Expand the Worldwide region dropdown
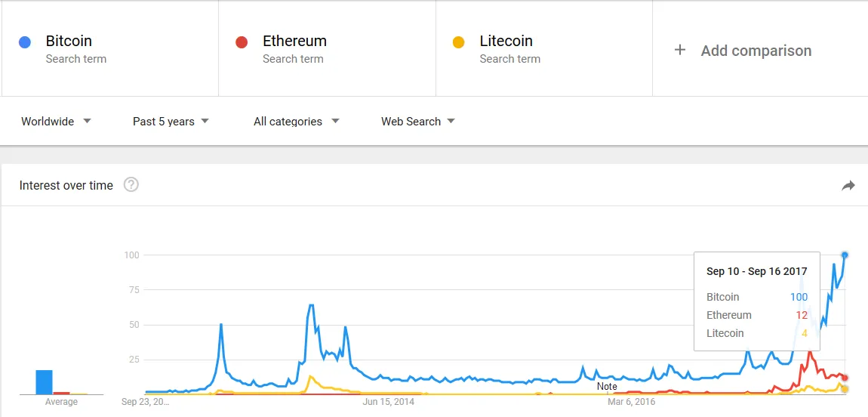868x417 pixels. pos(56,122)
